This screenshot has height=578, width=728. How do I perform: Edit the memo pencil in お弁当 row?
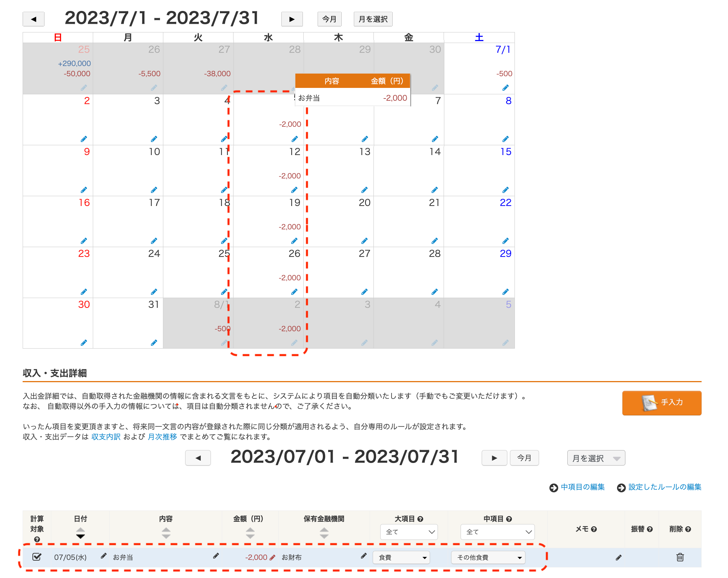pos(619,558)
